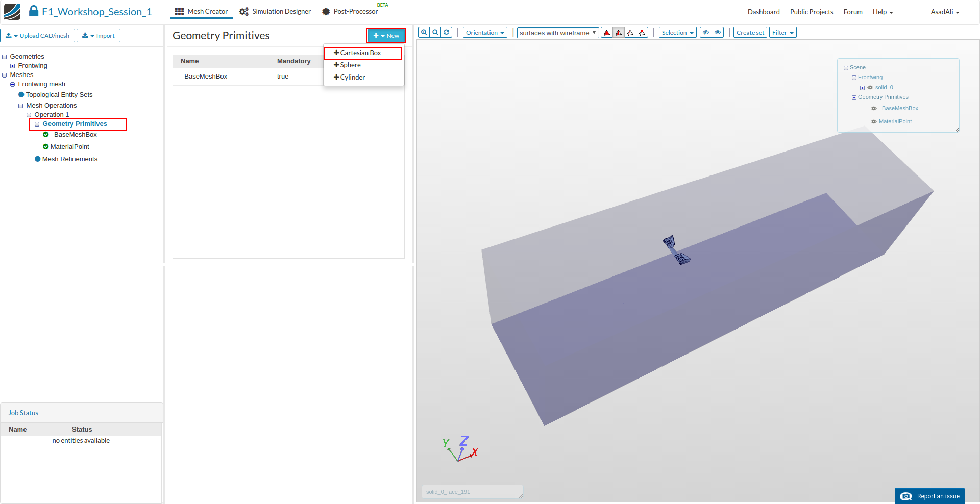
Task: Collapse the Operation 1 node
Action: click(x=29, y=115)
